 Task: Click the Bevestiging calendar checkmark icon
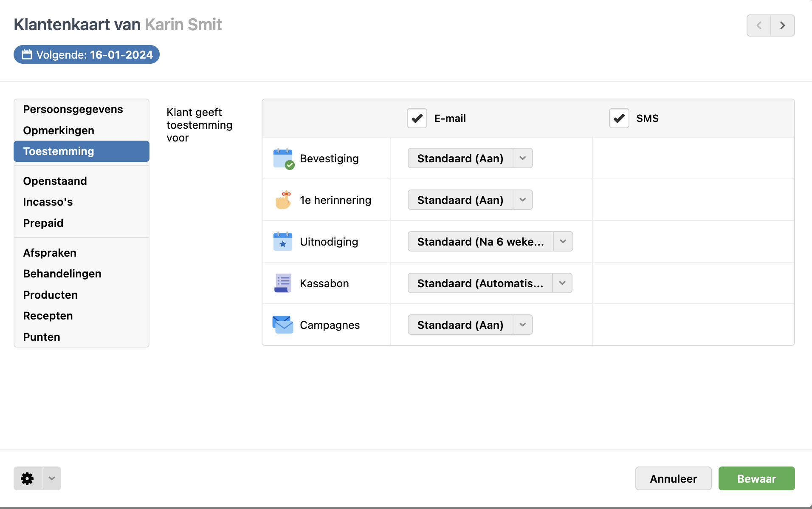(283, 158)
